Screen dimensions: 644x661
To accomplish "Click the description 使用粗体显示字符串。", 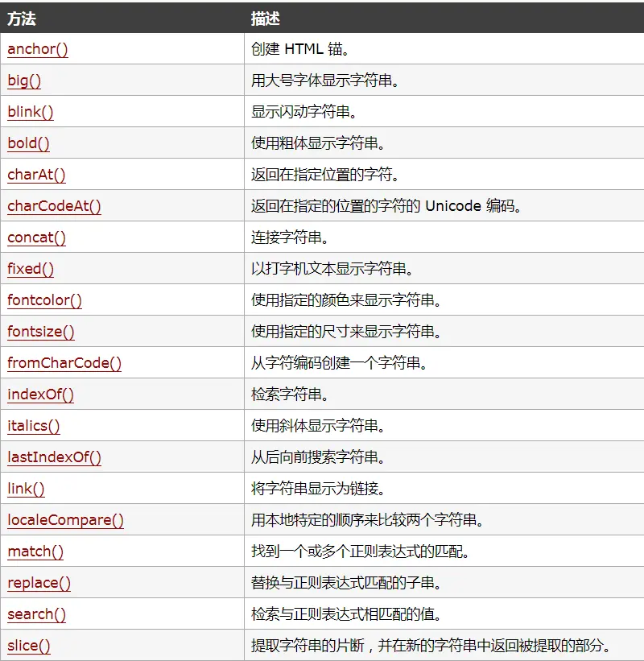I will pos(318,143).
